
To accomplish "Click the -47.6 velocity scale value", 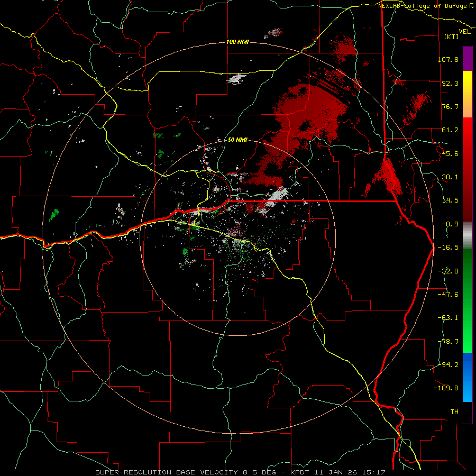I will click(x=448, y=295).
